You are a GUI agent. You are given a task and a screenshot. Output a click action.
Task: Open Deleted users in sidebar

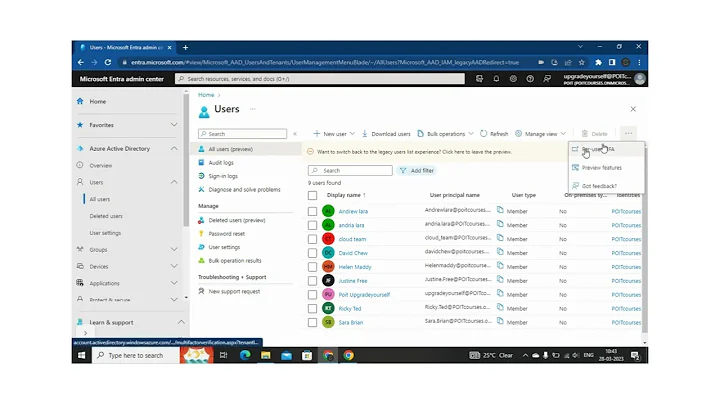(106, 216)
